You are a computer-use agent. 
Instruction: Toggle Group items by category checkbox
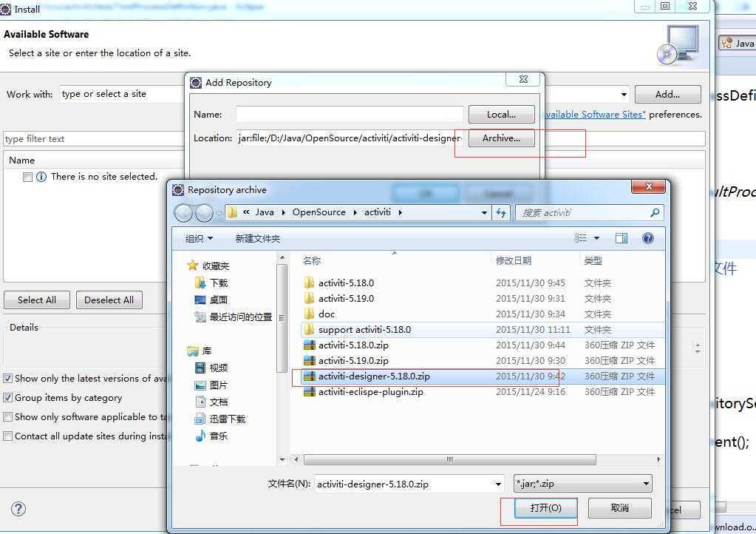click(x=7, y=397)
